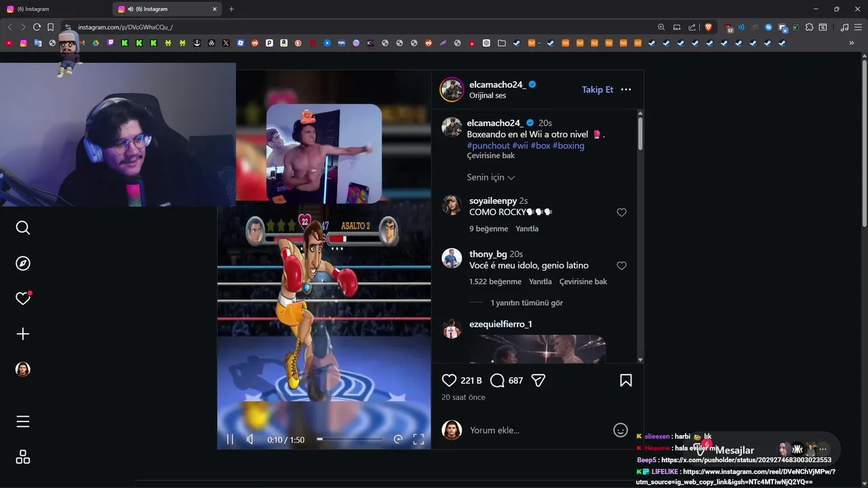
Task: Open ezequielfierro_1's profile link
Action: 500,324
